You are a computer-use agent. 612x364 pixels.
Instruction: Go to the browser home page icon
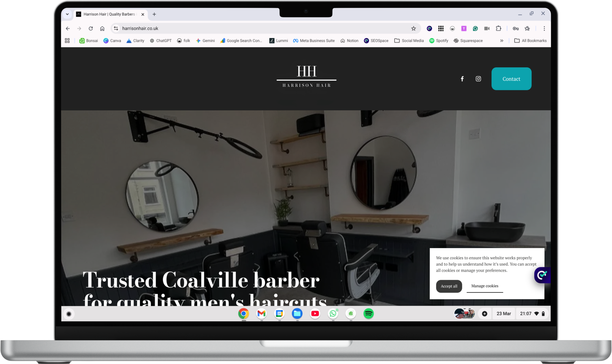point(102,28)
